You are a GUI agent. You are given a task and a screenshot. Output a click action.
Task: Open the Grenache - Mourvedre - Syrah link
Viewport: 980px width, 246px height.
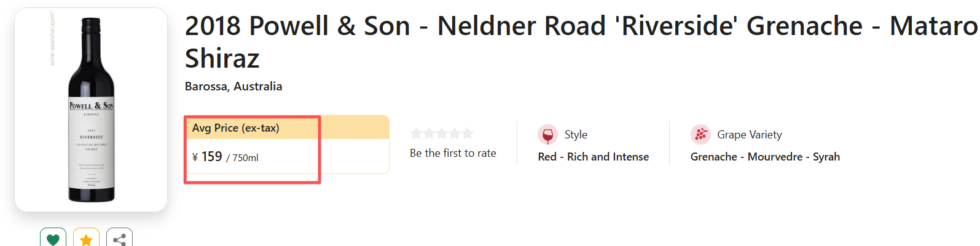(765, 157)
